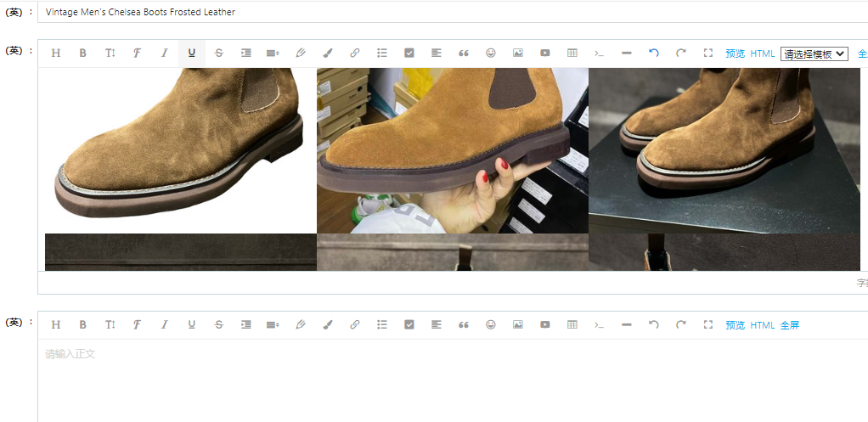
Task: Click the blue Undo arrow in the top editor
Action: [653, 53]
